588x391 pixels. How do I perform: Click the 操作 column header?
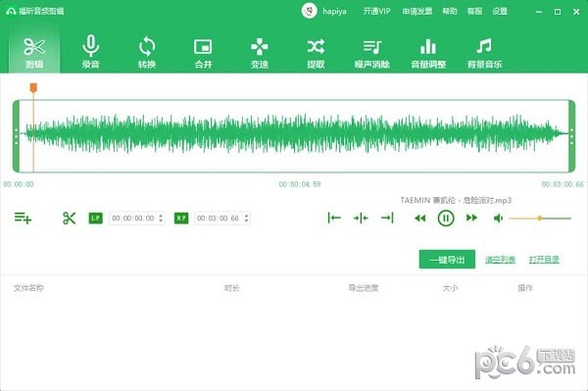point(525,288)
